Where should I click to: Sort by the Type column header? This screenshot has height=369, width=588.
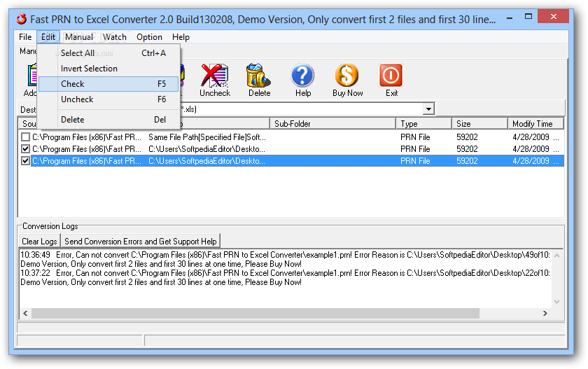click(423, 124)
